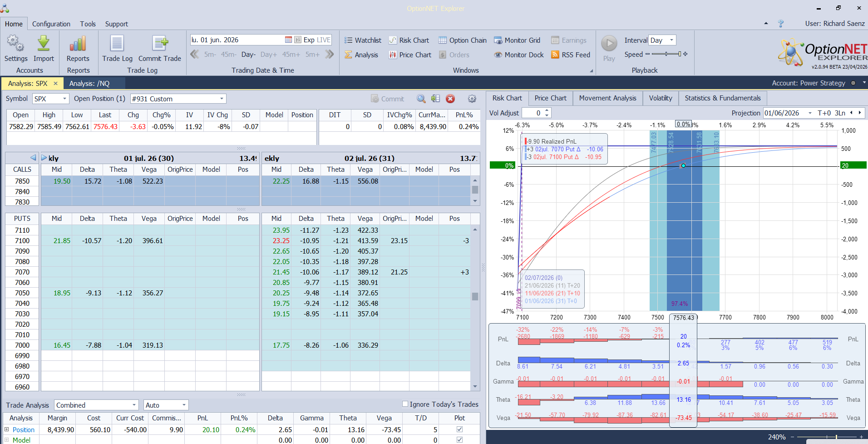Screen dimensions: 868x444
Task: Open the Auto dropdown
Action: click(184, 405)
